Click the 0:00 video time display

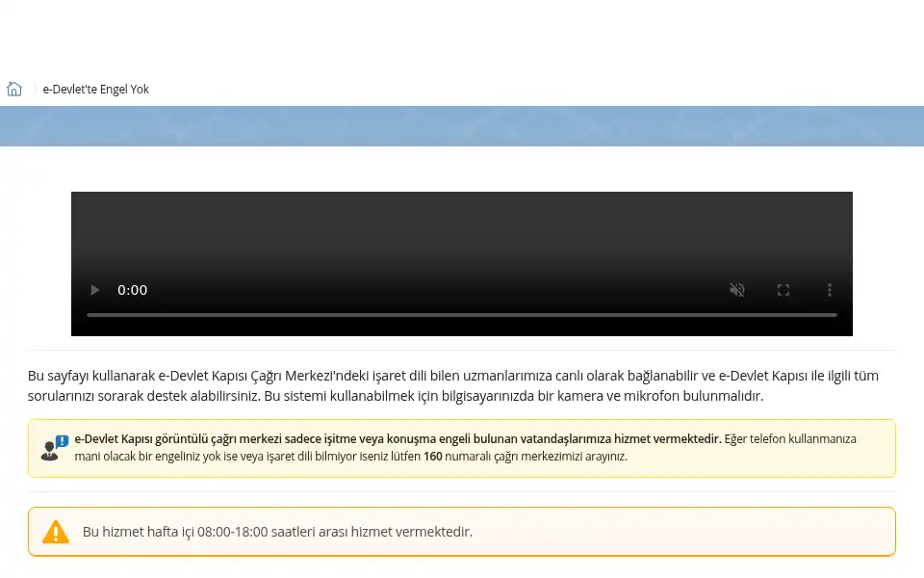pyautogui.click(x=133, y=290)
